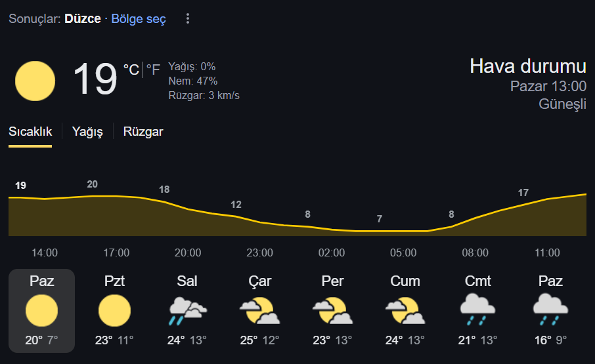The width and height of the screenshot is (595, 364).
Task: Switch temperature unit to °F
Action: pos(153,70)
